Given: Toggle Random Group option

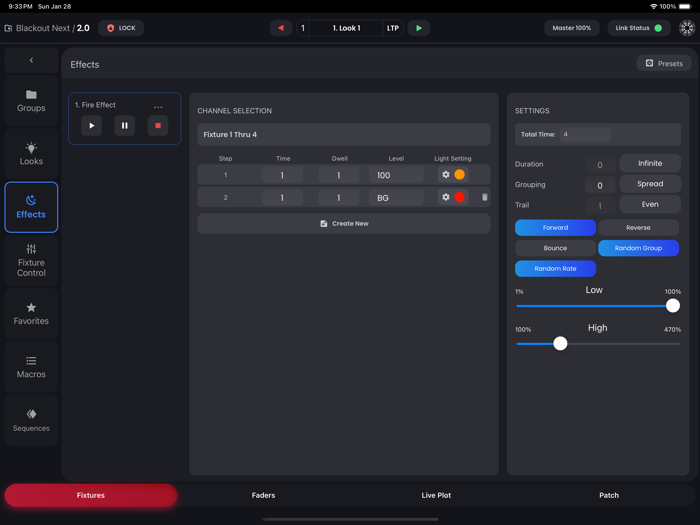Looking at the screenshot, I should coord(638,248).
